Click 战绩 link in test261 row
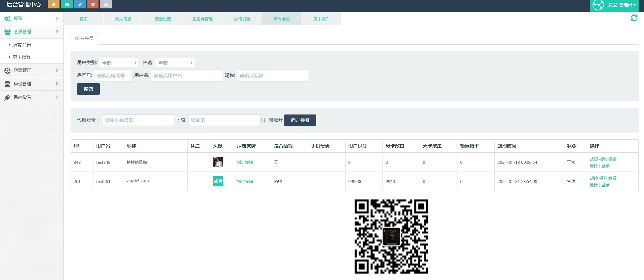Viewport: 644px width, 280px height. (x=594, y=178)
